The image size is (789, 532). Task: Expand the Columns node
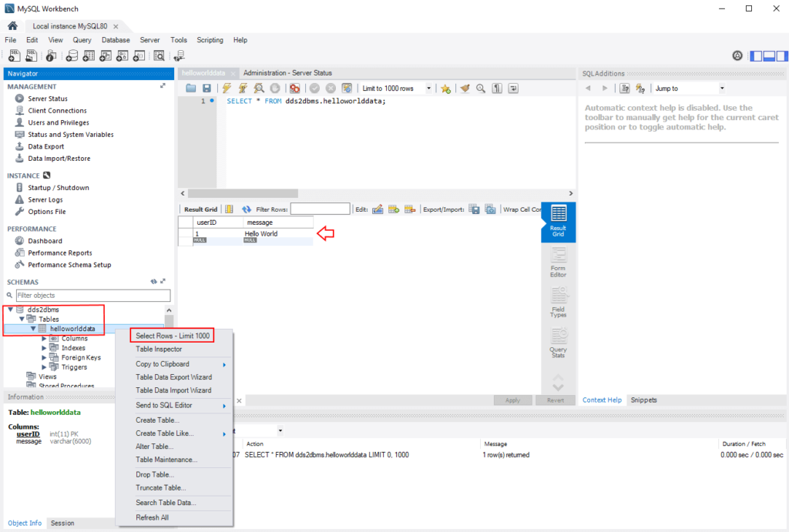click(x=44, y=339)
